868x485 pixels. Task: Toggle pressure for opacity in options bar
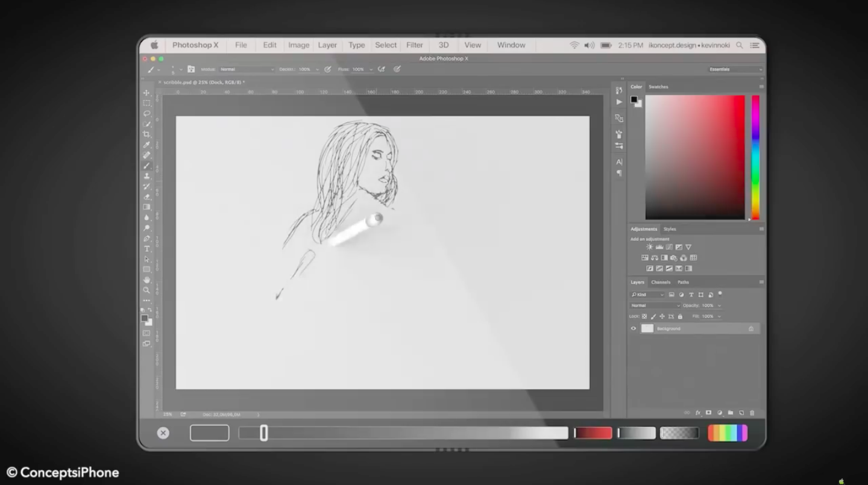coord(327,69)
